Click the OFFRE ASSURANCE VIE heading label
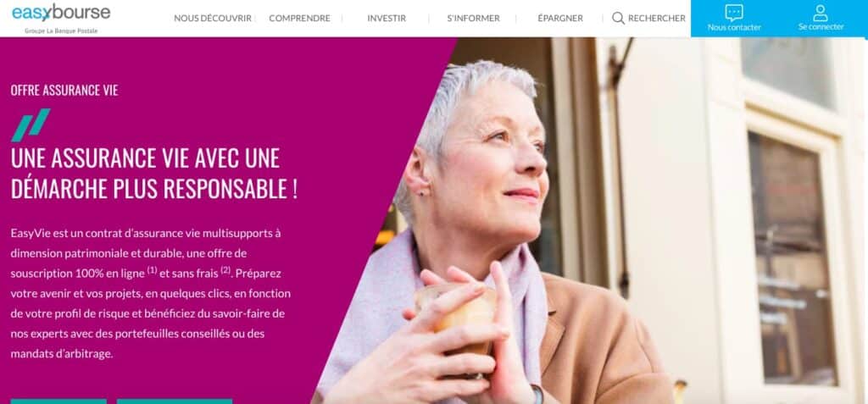 tap(64, 91)
